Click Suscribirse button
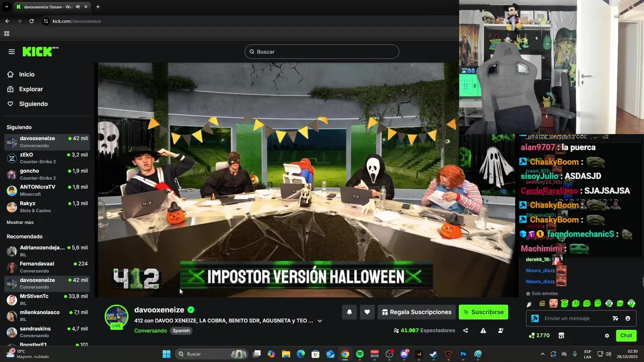 484,312
